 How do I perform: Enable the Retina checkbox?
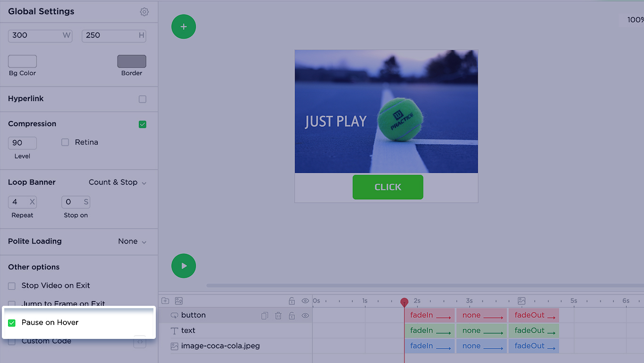pyautogui.click(x=65, y=142)
